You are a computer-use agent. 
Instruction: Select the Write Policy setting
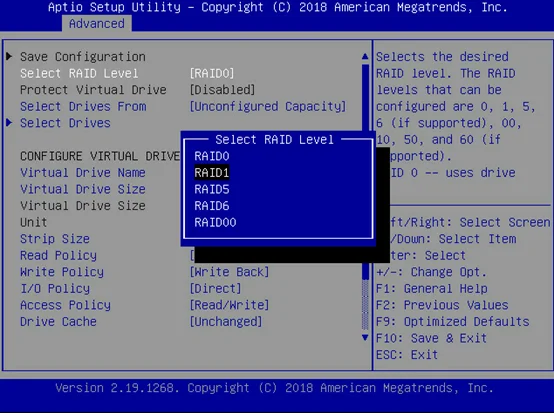[x=62, y=272]
